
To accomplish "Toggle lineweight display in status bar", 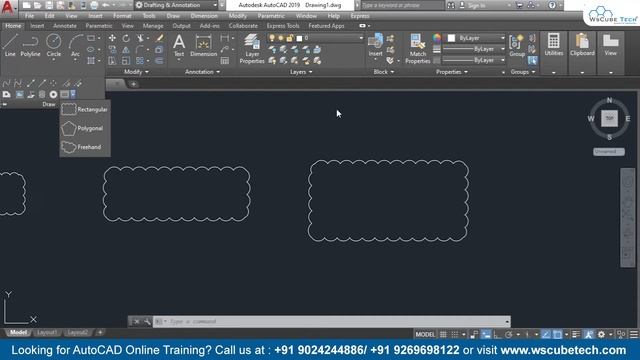I will coord(576,334).
